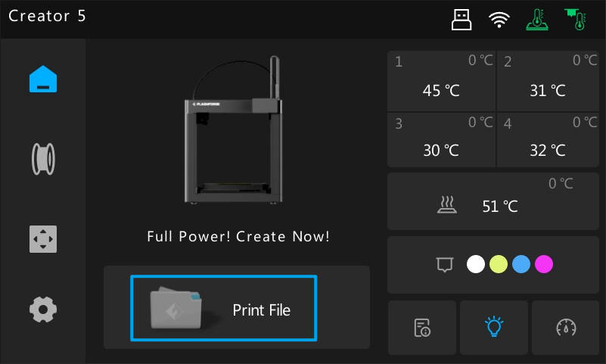The width and height of the screenshot is (606, 364).
Task: Open the print info document icon
Action: pyautogui.click(x=422, y=327)
